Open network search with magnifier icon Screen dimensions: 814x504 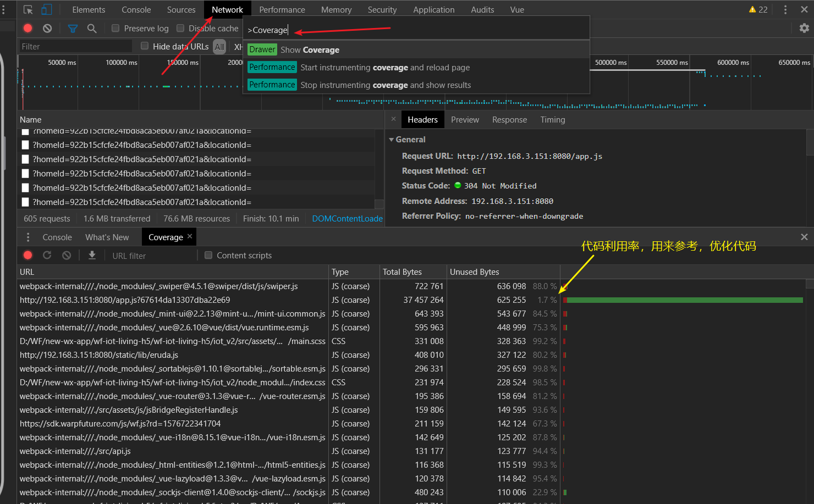(x=92, y=28)
